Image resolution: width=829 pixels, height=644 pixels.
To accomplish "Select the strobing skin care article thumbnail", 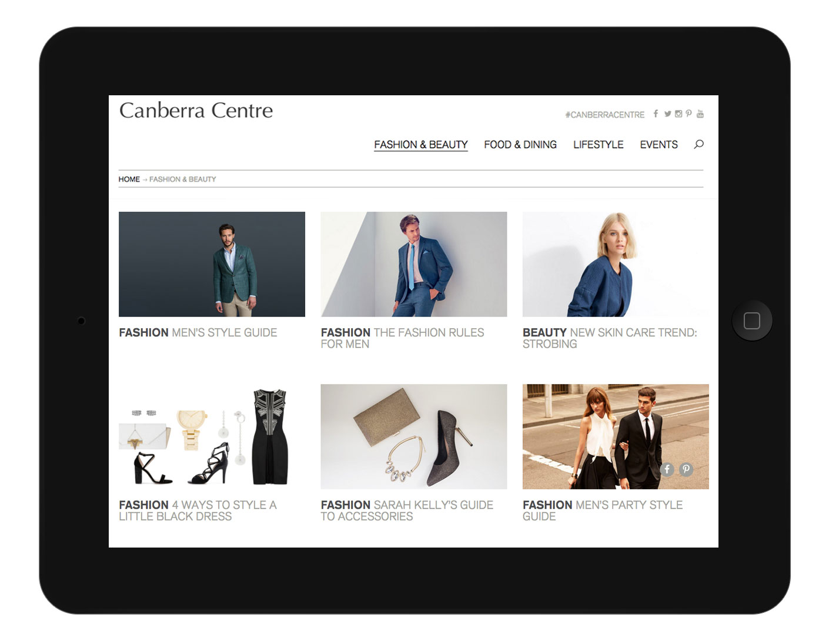I will [616, 264].
